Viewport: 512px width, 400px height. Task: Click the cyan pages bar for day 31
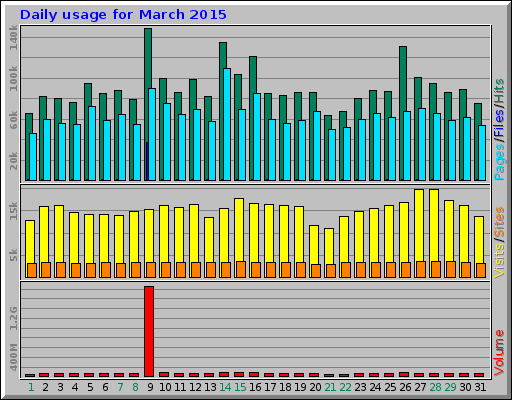(482, 153)
